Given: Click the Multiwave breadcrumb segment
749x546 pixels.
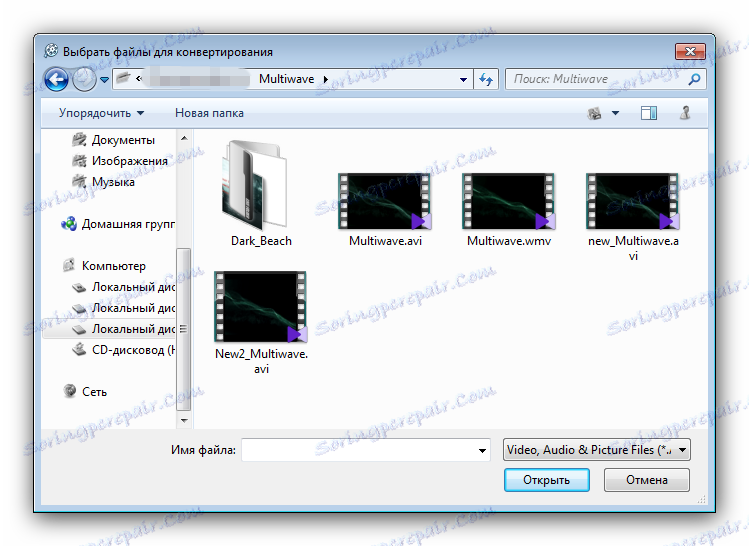Looking at the screenshot, I should [287, 79].
